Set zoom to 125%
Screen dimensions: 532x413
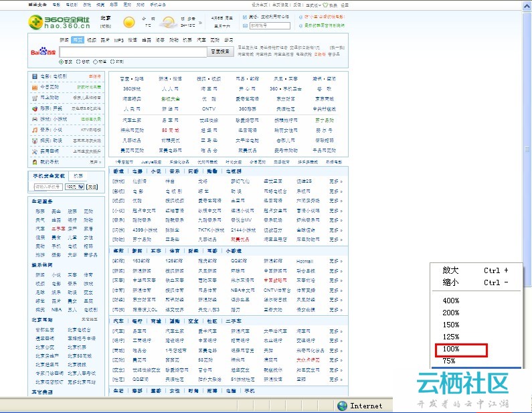point(451,337)
